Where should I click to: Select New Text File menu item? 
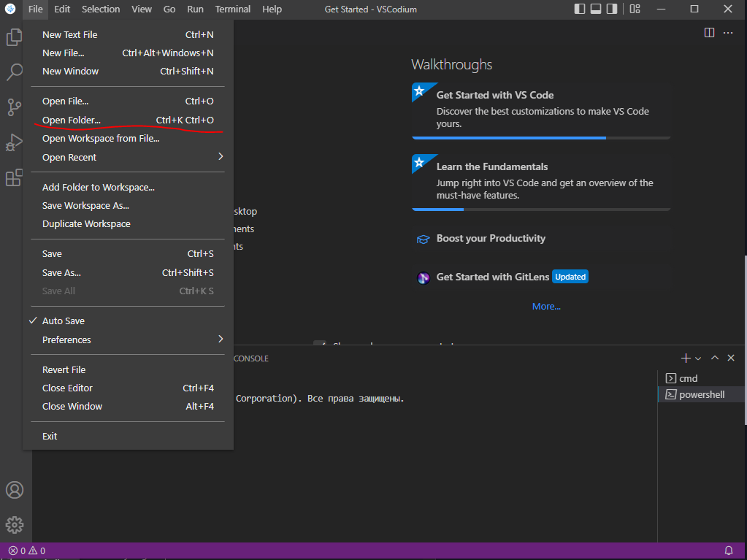(x=128, y=35)
